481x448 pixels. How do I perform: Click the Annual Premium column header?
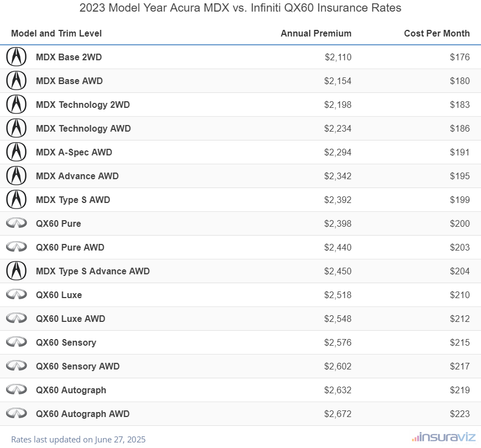tap(316, 33)
